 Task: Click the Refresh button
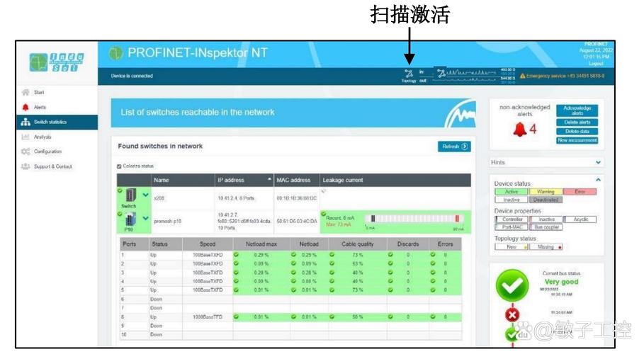click(454, 147)
